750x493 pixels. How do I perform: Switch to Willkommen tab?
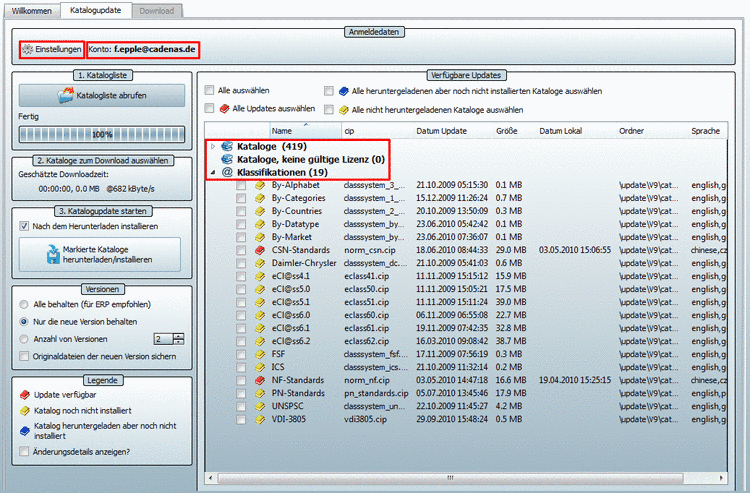tap(32, 11)
